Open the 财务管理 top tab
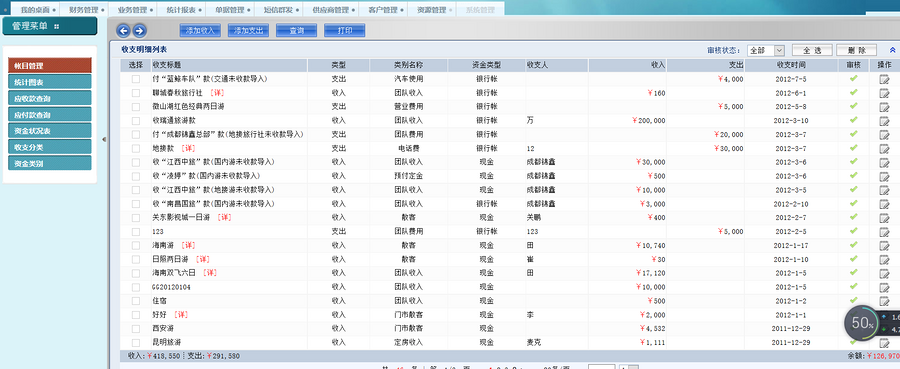The height and width of the screenshot is (369, 900). pyautogui.click(x=84, y=10)
